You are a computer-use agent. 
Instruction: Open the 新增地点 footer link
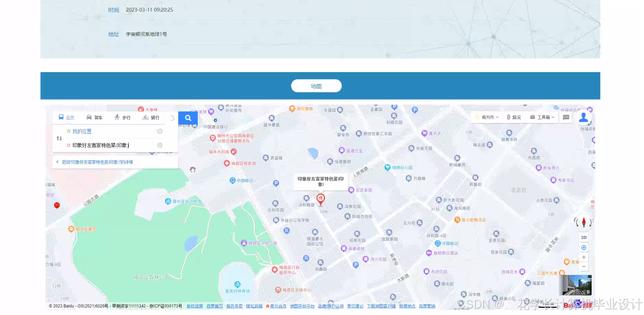click(x=407, y=306)
